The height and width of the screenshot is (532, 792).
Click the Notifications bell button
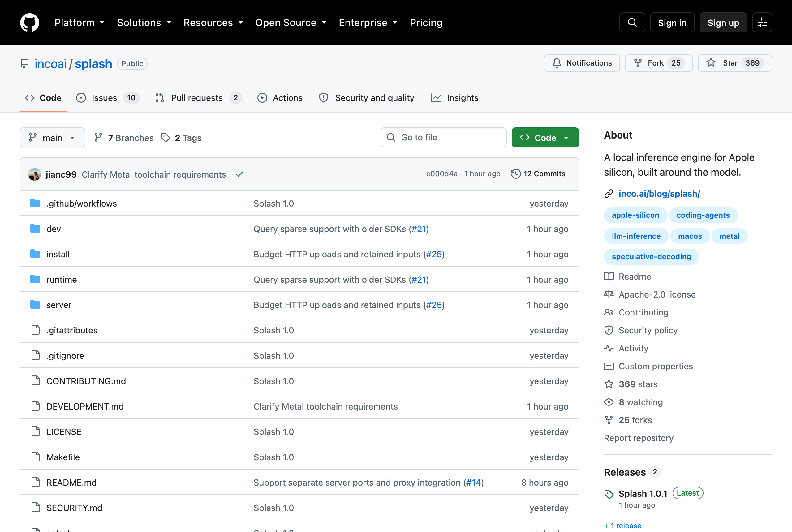point(582,63)
